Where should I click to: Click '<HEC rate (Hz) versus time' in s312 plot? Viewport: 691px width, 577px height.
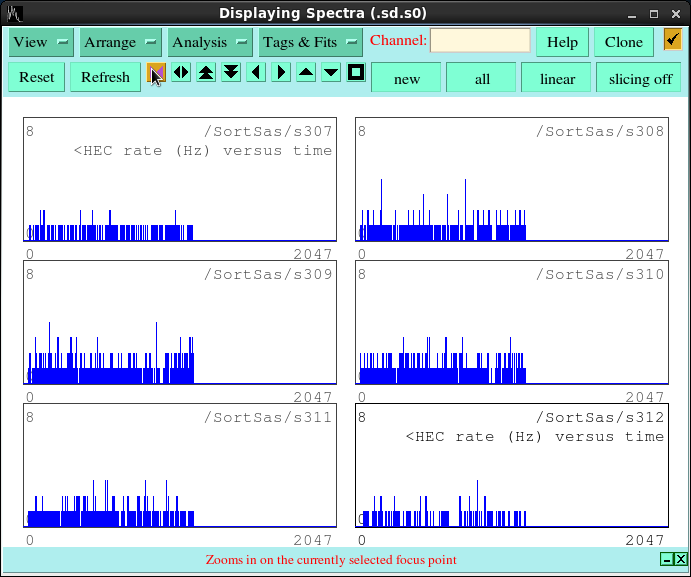(x=535, y=437)
